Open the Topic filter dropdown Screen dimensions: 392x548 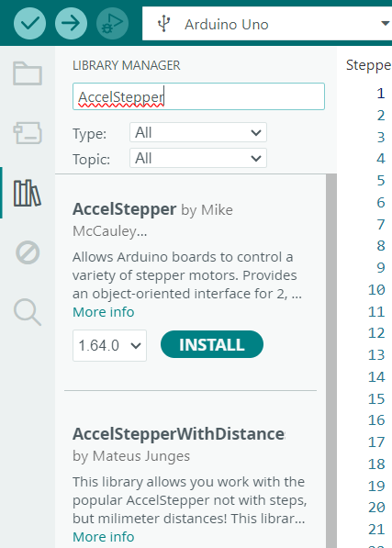[198, 158]
